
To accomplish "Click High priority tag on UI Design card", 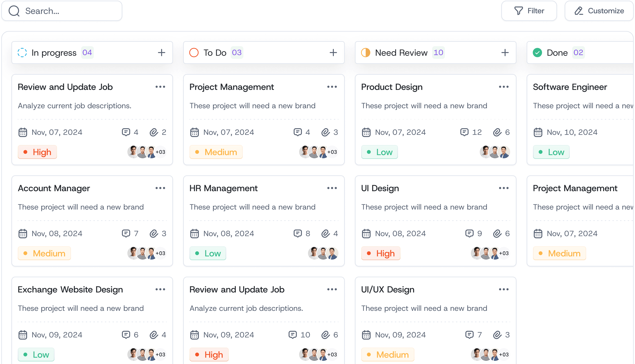I will [x=381, y=253].
